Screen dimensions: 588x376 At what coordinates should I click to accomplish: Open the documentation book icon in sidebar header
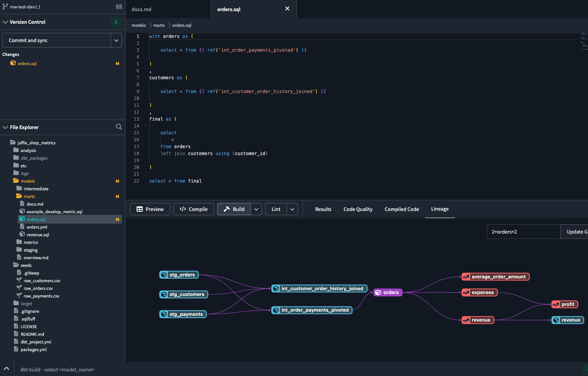[119, 6]
